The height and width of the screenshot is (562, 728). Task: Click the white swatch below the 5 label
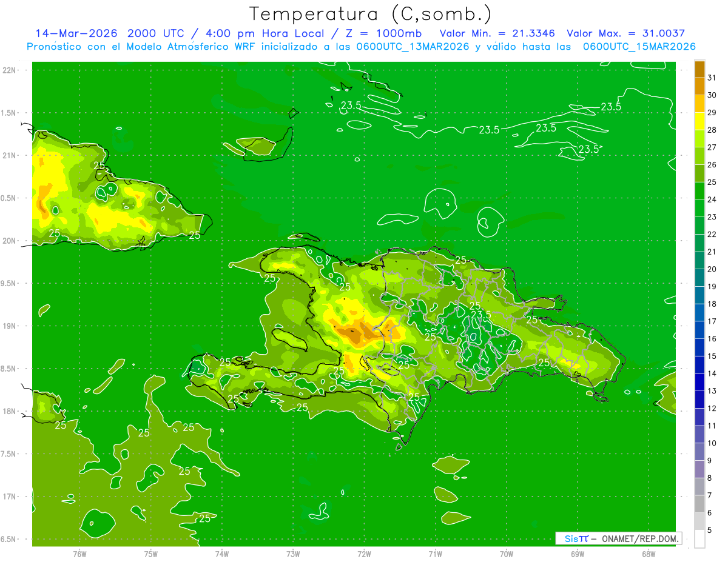click(x=699, y=539)
